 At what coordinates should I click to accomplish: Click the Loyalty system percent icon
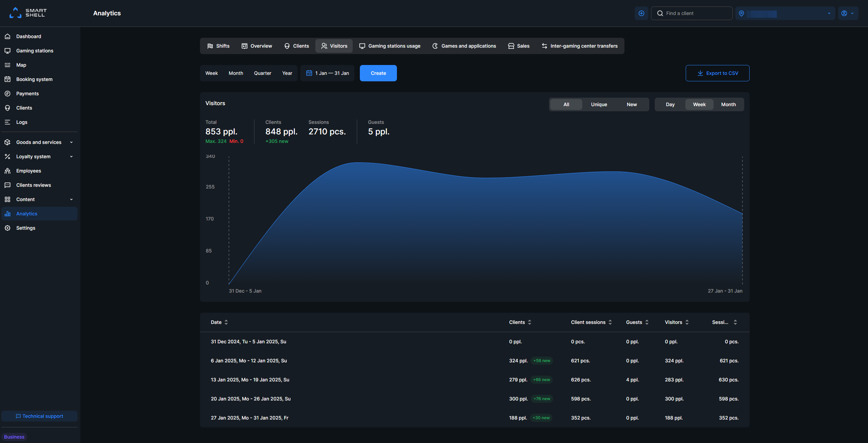point(7,157)
